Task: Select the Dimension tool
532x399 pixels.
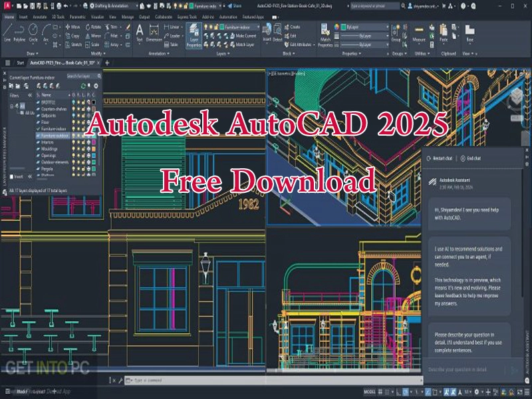Action: 154,33
